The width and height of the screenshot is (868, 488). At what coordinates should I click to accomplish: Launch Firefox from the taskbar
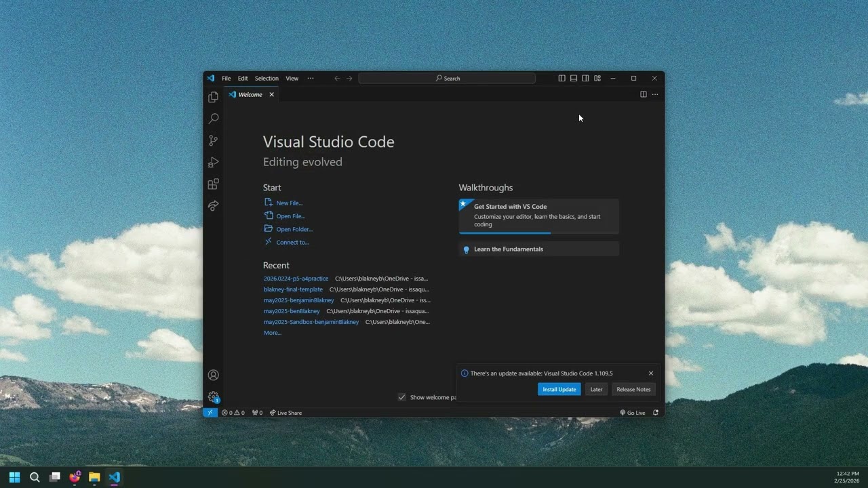coord(75,477)
